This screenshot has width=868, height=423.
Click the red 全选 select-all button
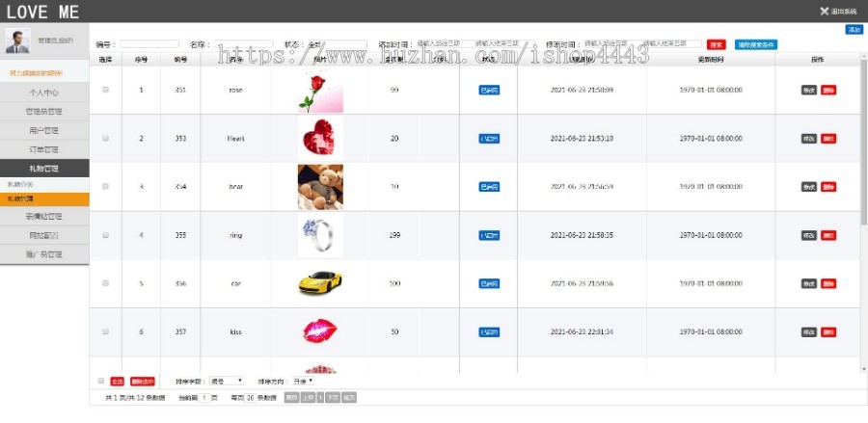pyautogui.click(x=117, y=382)
